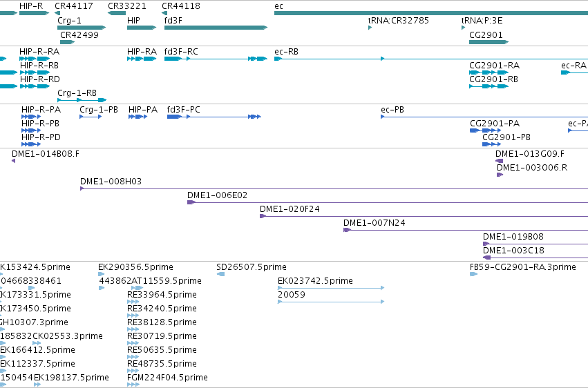This screenshot has height=388, width=588.
Task: Open the RE33964.5prime EST
Action: (x=133, y=302)
